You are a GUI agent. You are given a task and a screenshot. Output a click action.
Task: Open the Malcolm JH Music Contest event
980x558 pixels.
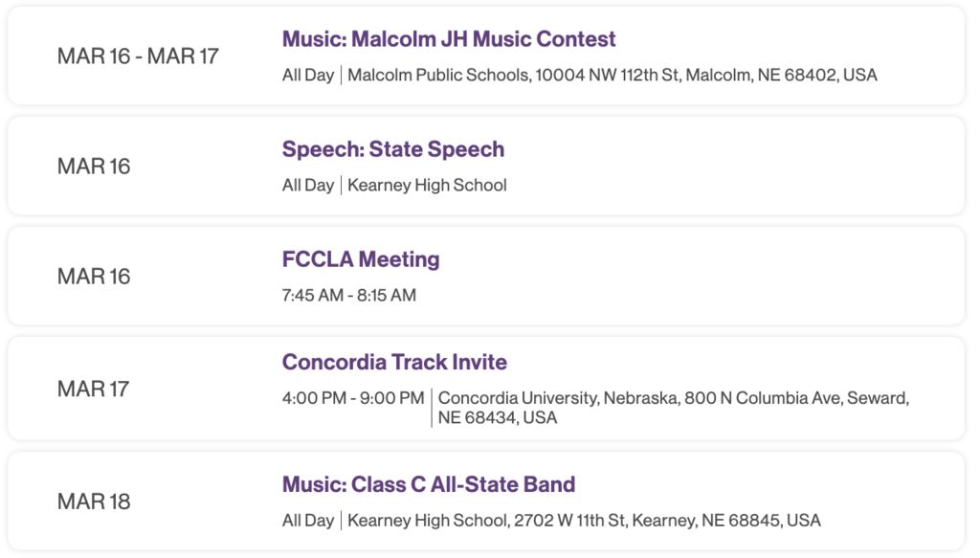click(x=449, y=38)
